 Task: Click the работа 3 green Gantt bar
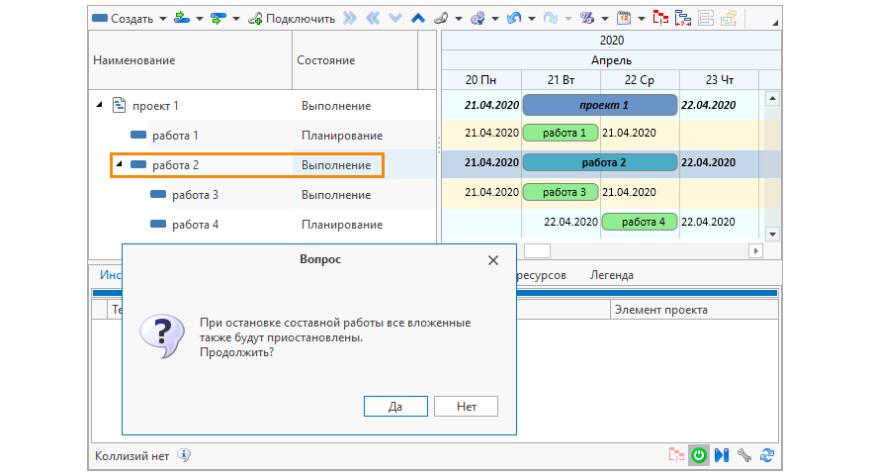561,192
